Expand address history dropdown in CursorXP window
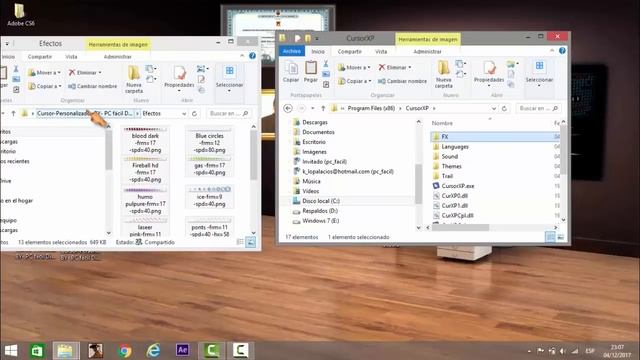This screenshot has width=640, height=360. coord(494,108)
